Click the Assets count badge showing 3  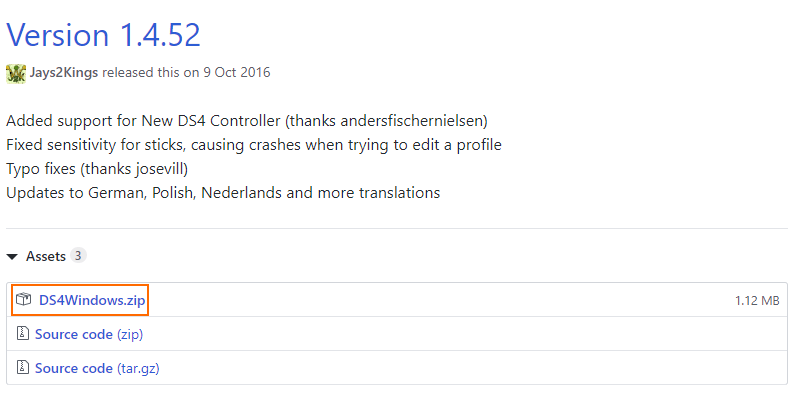[78, 255]
